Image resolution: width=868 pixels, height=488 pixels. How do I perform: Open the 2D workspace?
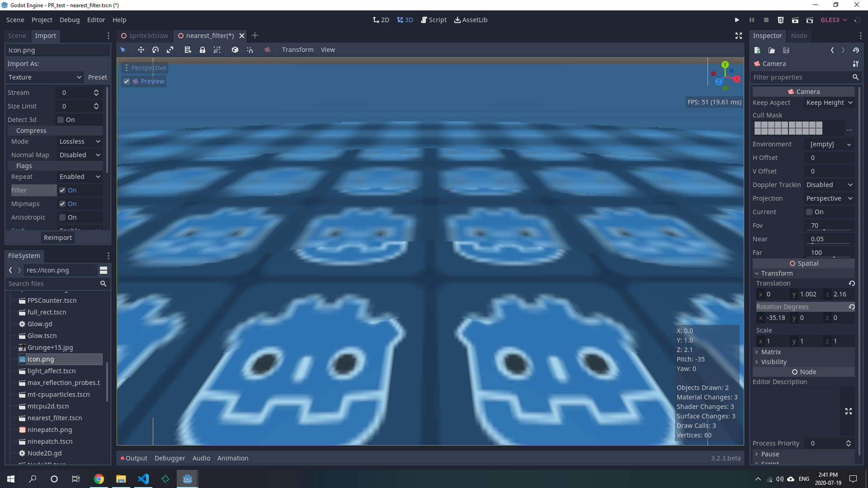coord(381,20)
